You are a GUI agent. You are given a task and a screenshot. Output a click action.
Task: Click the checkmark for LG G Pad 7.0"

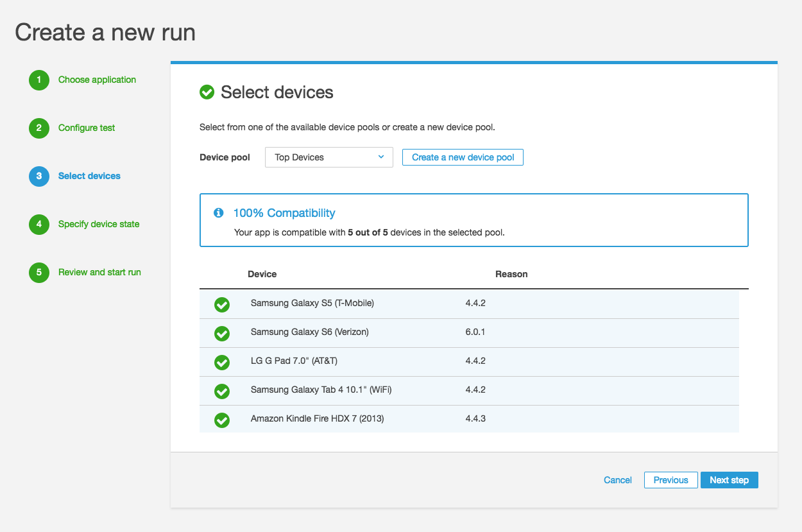pos(221,363)
